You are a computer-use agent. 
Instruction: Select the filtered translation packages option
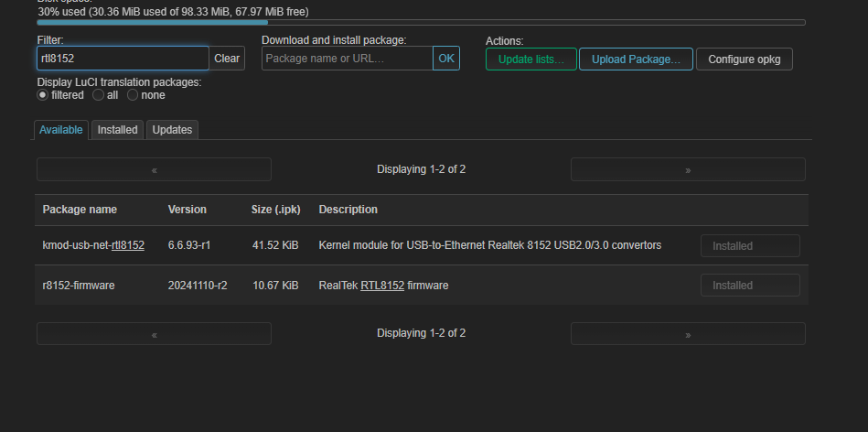tap(43, 95)
